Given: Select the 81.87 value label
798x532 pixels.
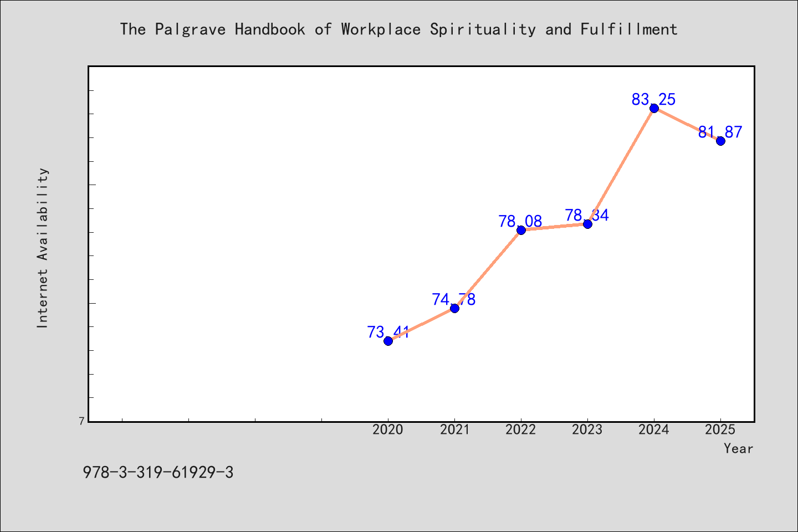Looking at the screenshot, I should 720,132.
